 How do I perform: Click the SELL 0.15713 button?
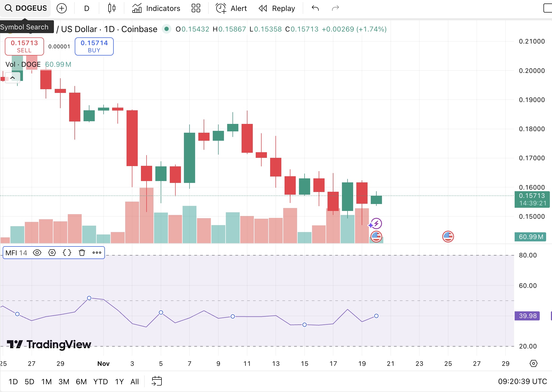pyautogui.click(x=24, y=46)
